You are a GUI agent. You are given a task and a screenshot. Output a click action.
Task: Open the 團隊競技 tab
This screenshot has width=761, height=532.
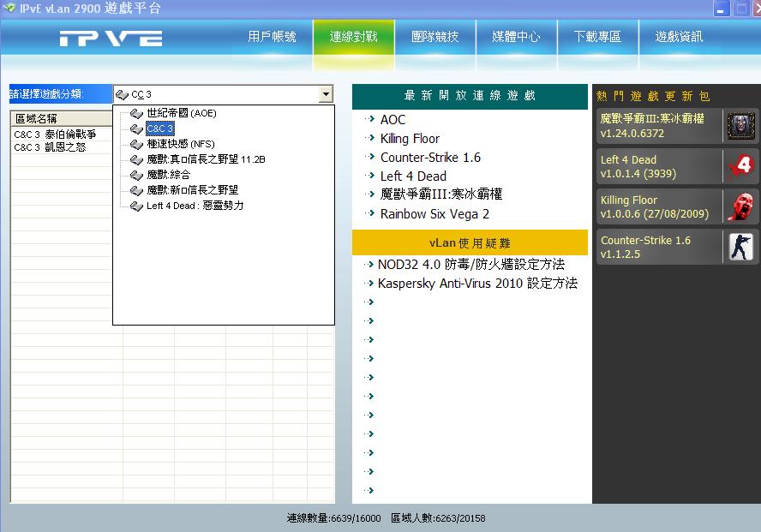tap(434, 38)
